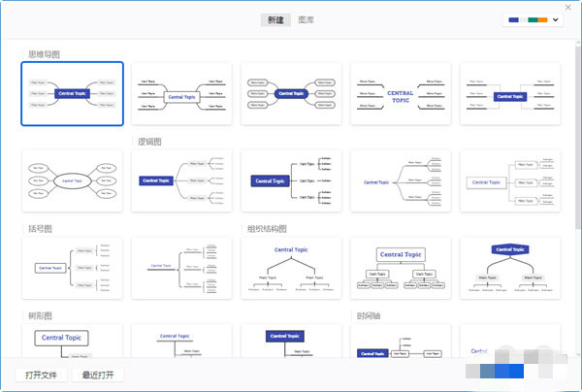
Task: Click the 最近打开 button
Action: [x=98, y=375]
